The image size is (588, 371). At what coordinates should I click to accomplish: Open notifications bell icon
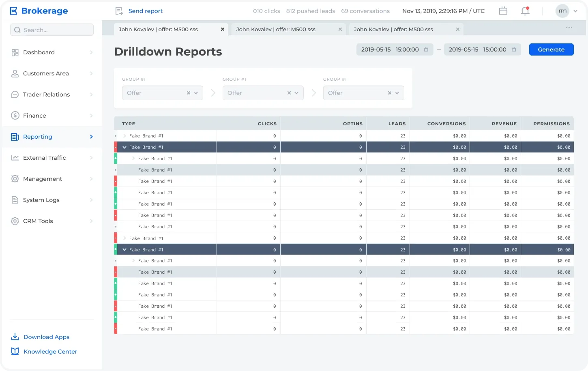pyautogui.click(x=525, y=11)
